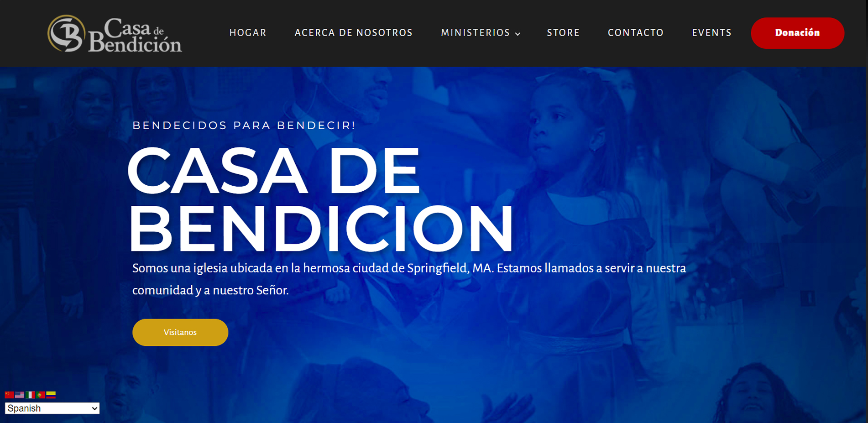This screenshot has width=868, height=423.
Task: Navigate to the Store page
Action: coord(563,33)
